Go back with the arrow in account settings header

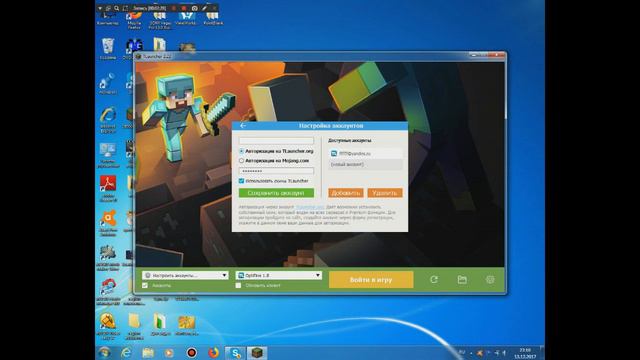coord(243,126)
